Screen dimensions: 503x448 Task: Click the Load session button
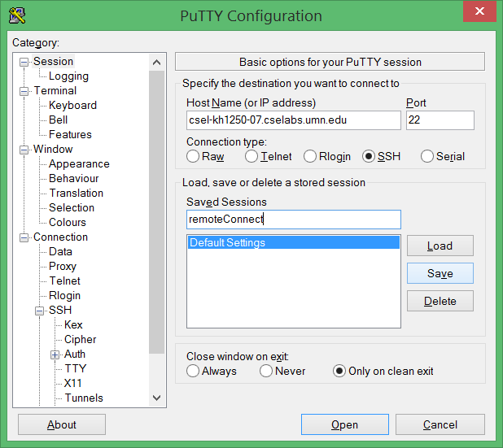click(x=440, y=246)
